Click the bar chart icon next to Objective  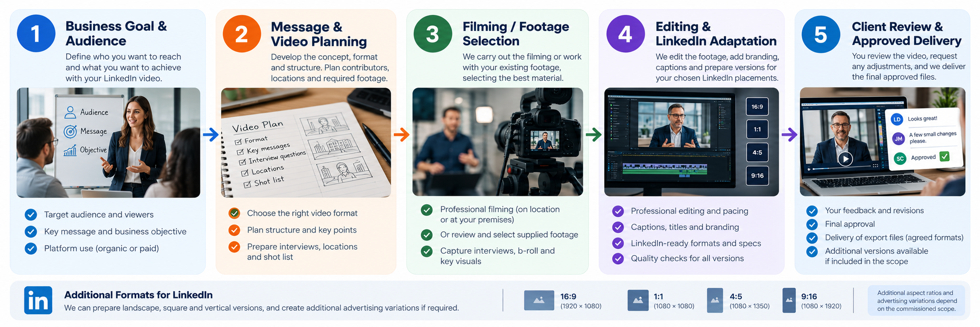point(70,150)
